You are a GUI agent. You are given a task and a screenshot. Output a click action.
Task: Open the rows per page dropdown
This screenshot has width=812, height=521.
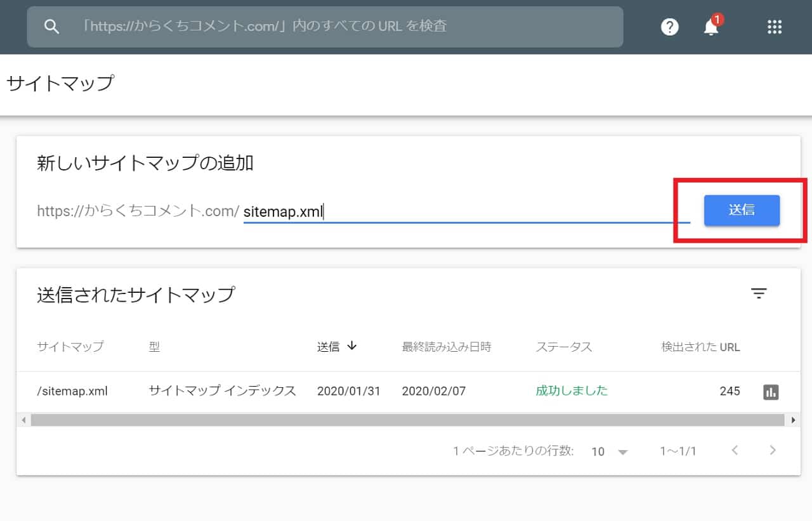pos(609,451)
